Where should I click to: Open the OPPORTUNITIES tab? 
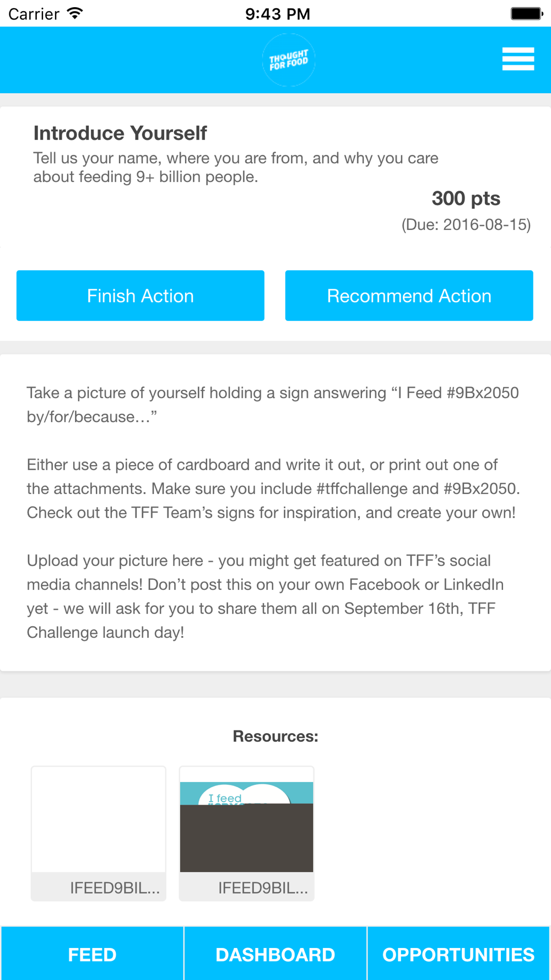click(x=458, y=954)
